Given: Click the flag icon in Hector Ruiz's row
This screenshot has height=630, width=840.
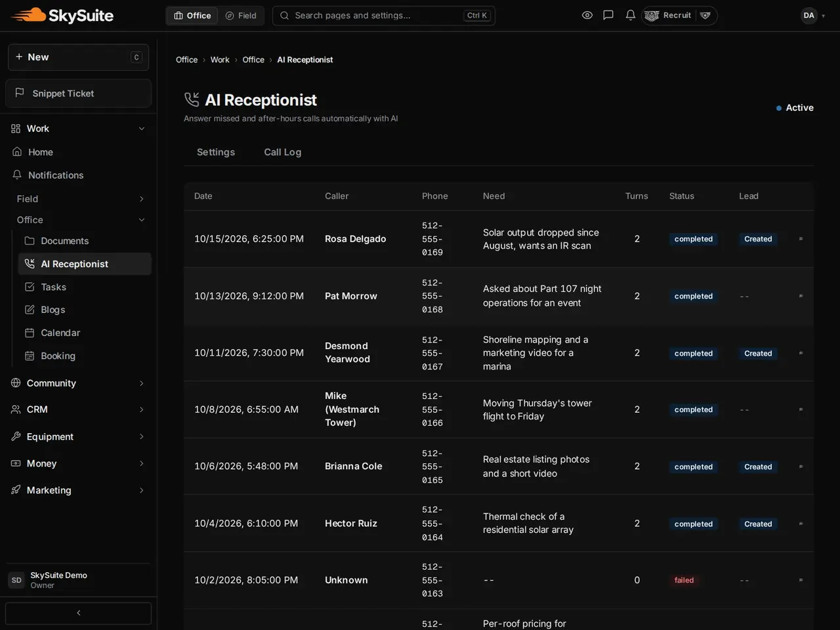Looking at the screenshot, I should (801, 524).
